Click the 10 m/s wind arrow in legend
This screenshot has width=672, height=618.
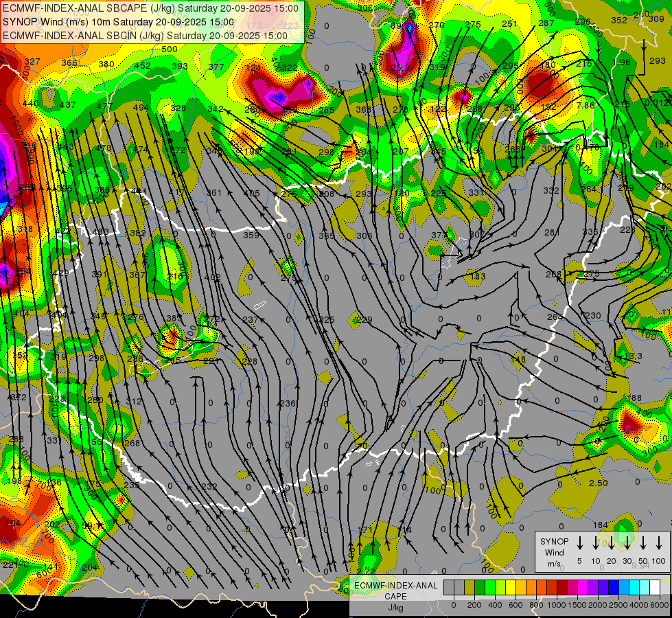(595, 542)
